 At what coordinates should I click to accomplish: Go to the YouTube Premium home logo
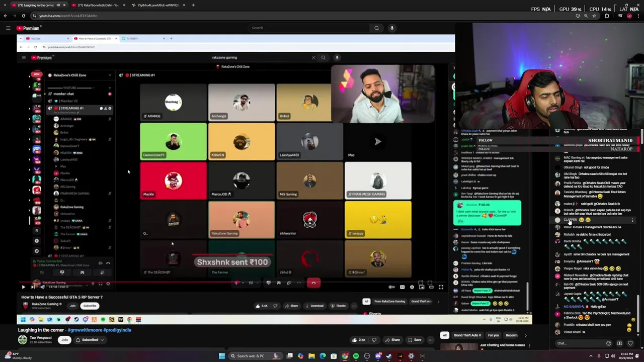pos(28,28)
